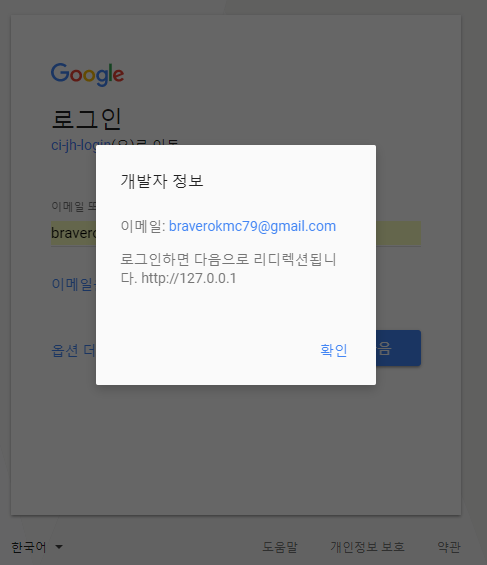487x565 pixels.
Task: Open the 약관 terms link
Action: (x=449, y=547)
